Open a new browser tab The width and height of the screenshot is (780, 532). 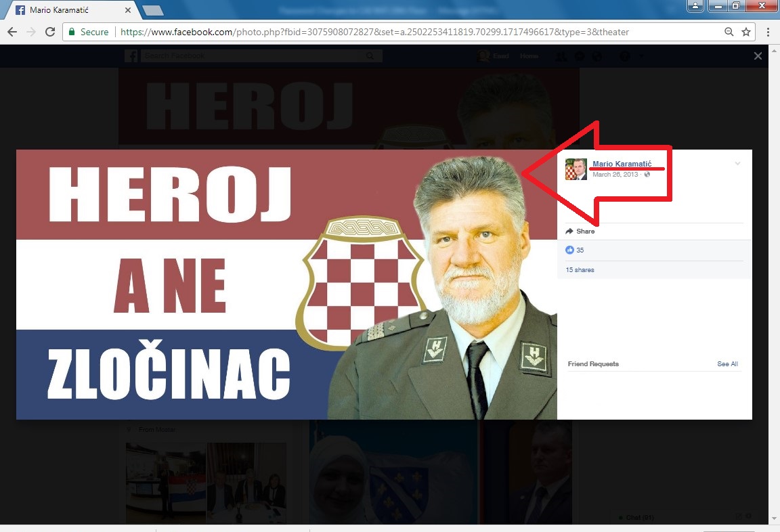(x=152, y=10)
